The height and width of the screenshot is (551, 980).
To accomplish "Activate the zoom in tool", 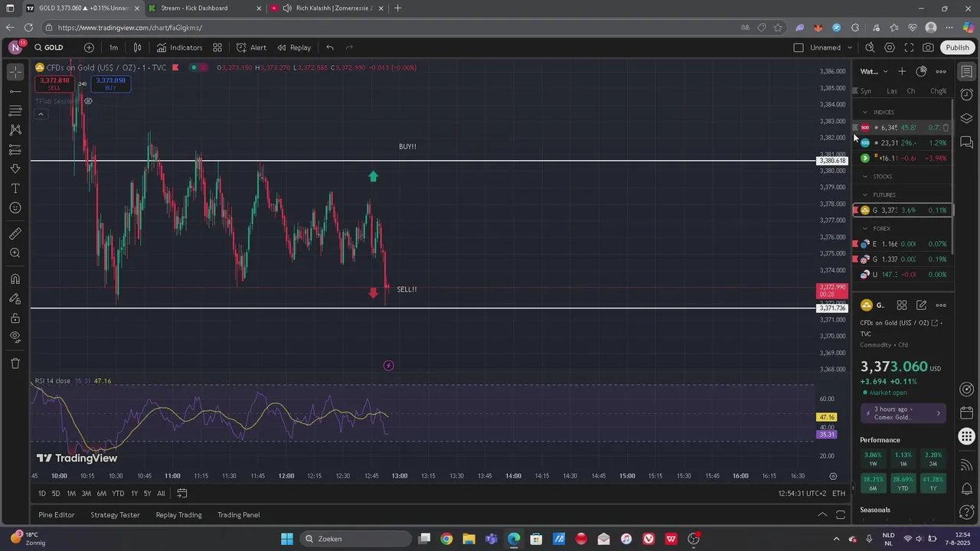I will click(x=15, y=253).
